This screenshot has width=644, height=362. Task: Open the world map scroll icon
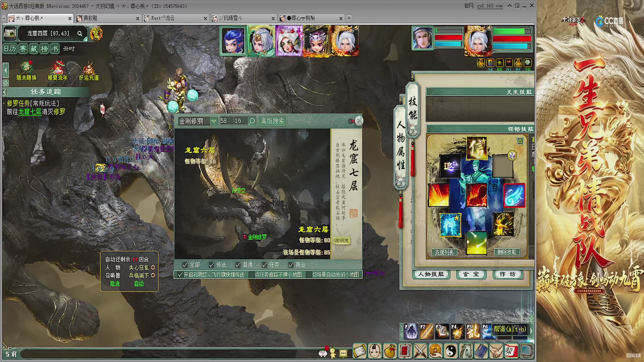pyautogui.click(x=10, y=33)
